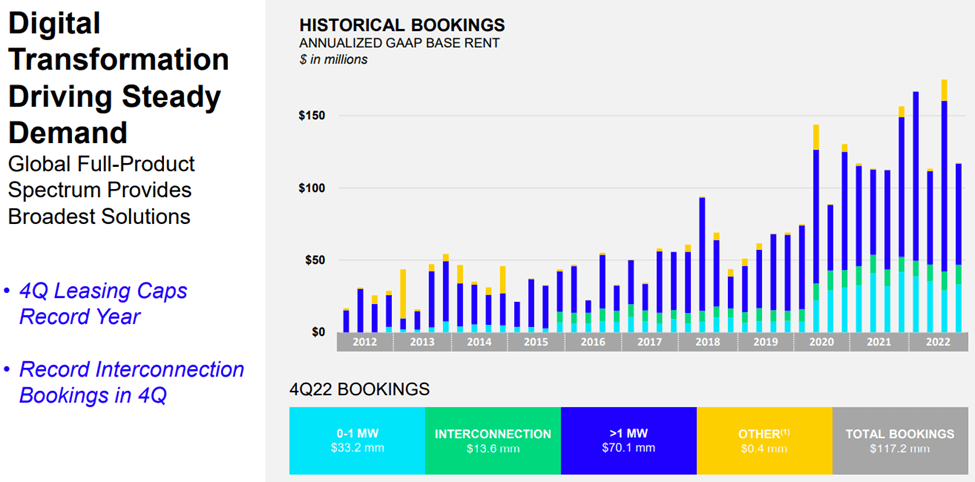Viewport: 975px width, 482px height.
Task: Click the $150 y-axis label
Action: pos(312,116)
